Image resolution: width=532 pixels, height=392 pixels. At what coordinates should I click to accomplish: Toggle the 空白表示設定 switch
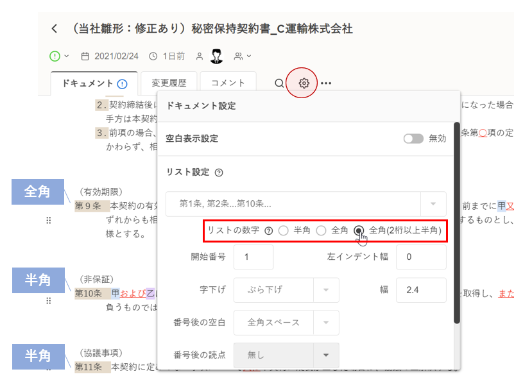413,139
